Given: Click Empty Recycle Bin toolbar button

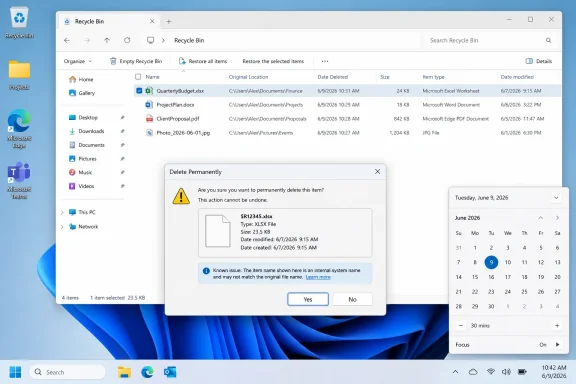Looking at the screenshot, I should 136,61.
